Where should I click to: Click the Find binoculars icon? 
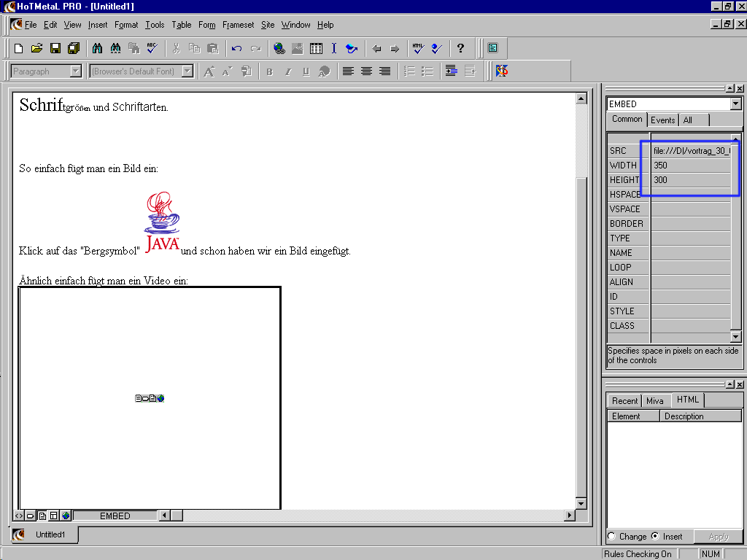tap(97, 49)
